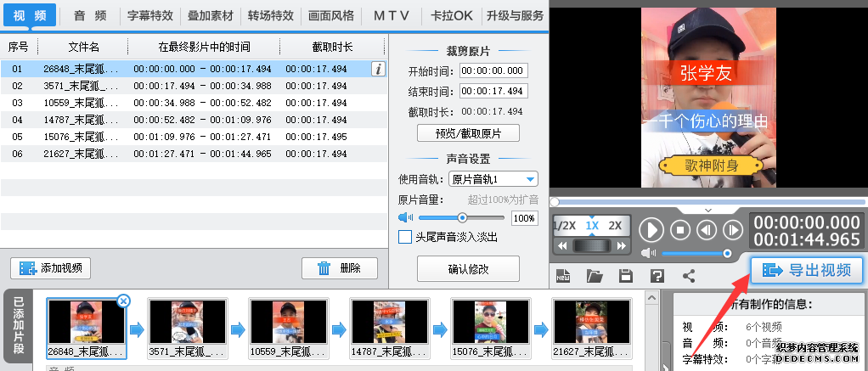Select row 04 file 14787_末尾狐
868x371 pixels.
193,120
